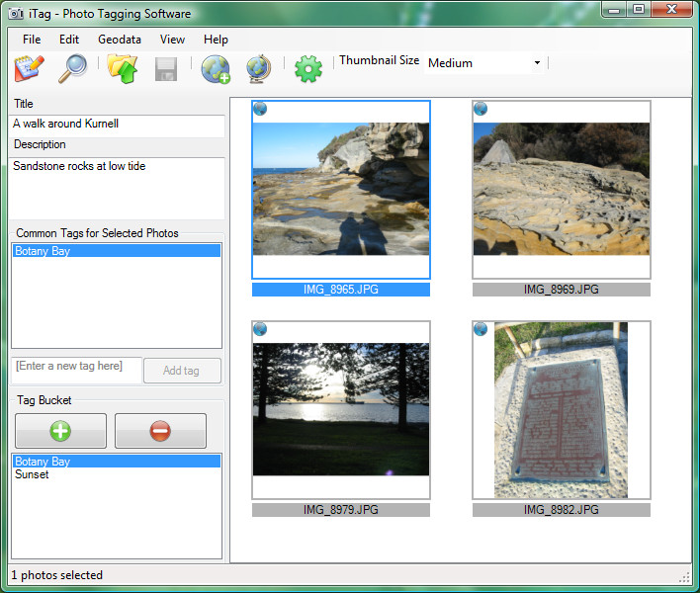This screenshot has height=593, width=700.
Task: Click the Title field 'A walk around Kurnell'
Action: pyautogui.click(x=117, y=125)
